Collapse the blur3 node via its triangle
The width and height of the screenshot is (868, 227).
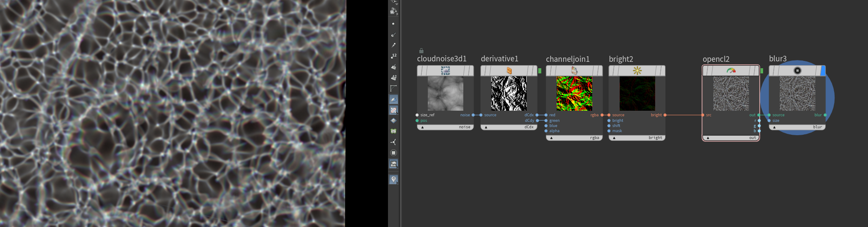[x=774, y=127]
